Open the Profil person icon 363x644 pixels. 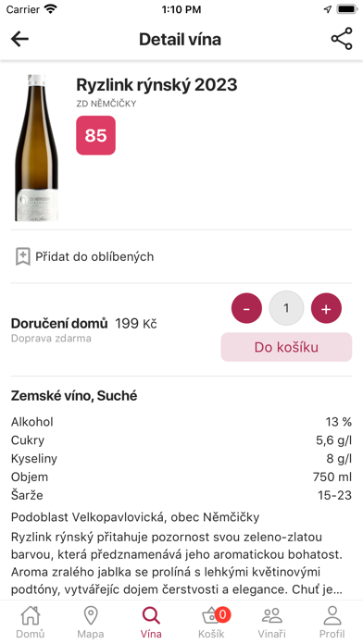click(332, 616)
